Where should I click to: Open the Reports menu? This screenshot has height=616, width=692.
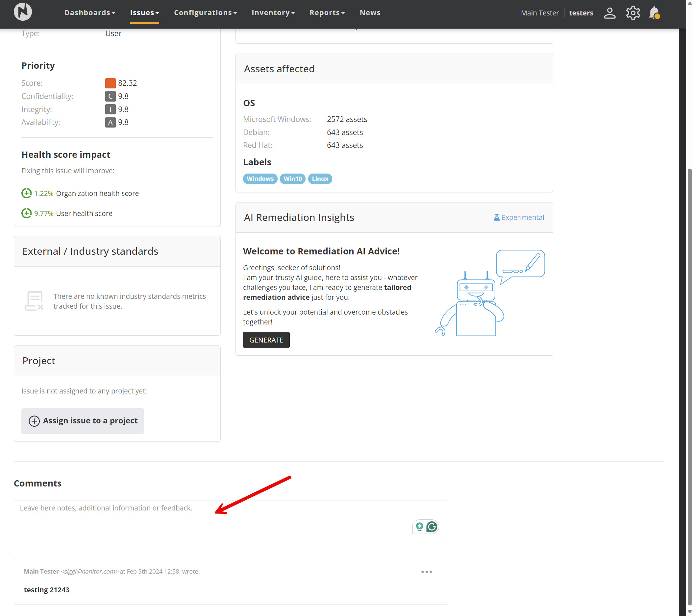tap(327, 13)
